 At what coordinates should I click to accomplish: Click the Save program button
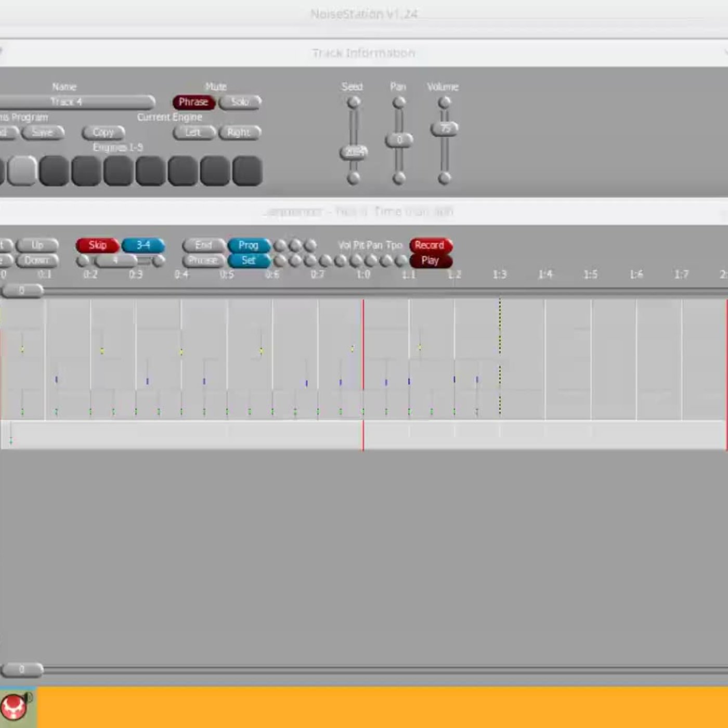43,133
